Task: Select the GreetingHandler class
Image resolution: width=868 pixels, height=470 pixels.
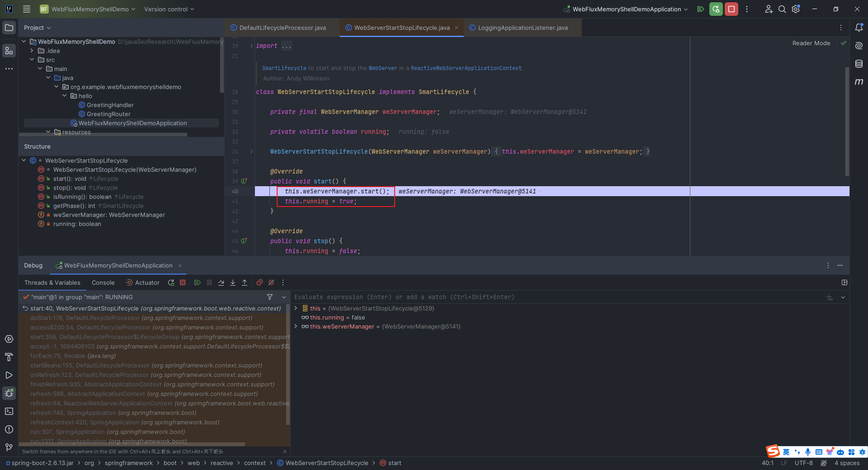Action: [110, 105]
